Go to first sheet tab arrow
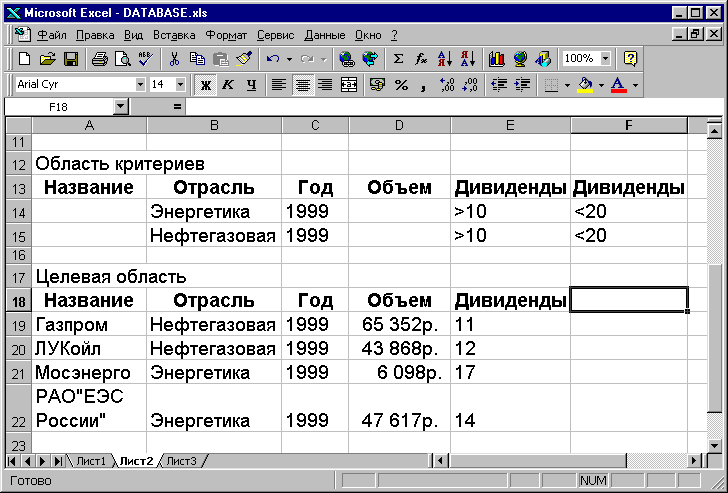 click(x=12, y=461)
